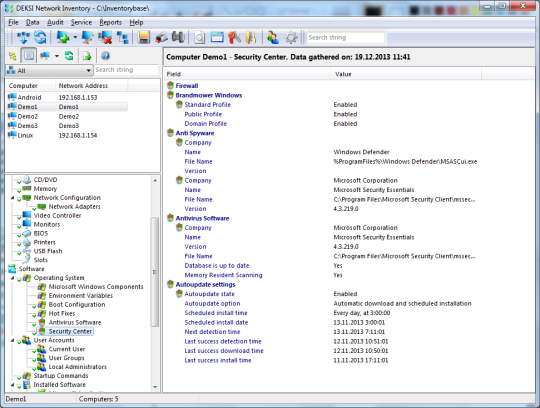Screen dimensions: 540x408
Task: Select the Linux computer row
Action: click(x=68, y=135)
